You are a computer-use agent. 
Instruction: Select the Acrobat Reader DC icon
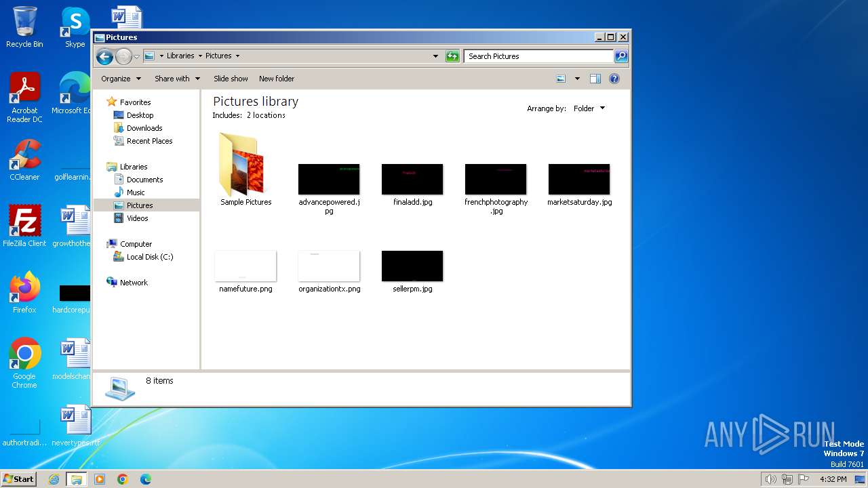pyautogui.click(x=24, y=98)
